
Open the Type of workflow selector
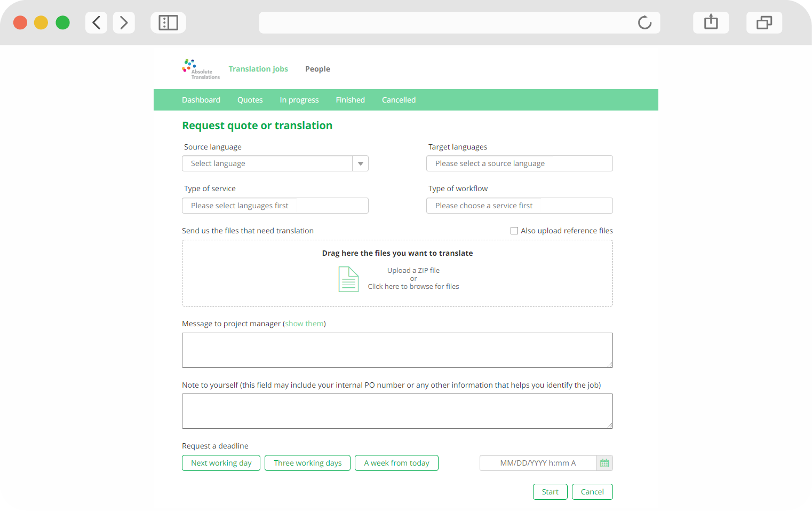(519, 206)
